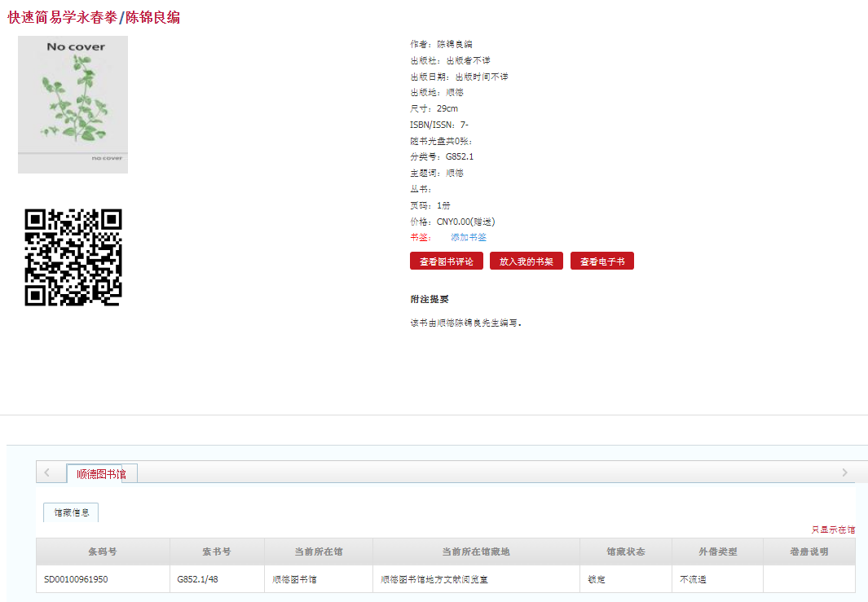The height and width of the screenshot is (602, 868).
Task: Click 放入我的书架 button
Action: tap(526, 261)
